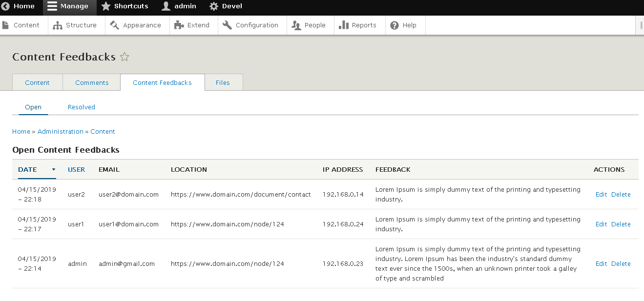
Task: Toggle the shortcut star beside Content Feedbacks title
Action: point(125,57)
